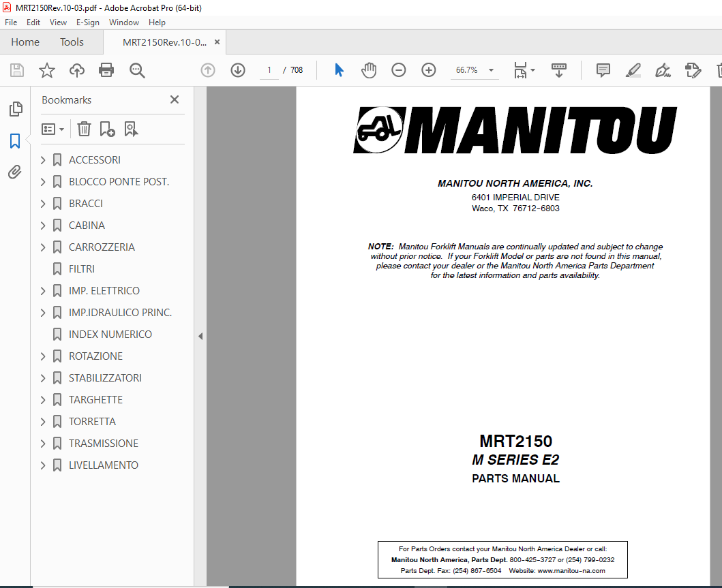The image size is (722, 588).
Task: Add a new bookmark icon
Action: point(107,129)
